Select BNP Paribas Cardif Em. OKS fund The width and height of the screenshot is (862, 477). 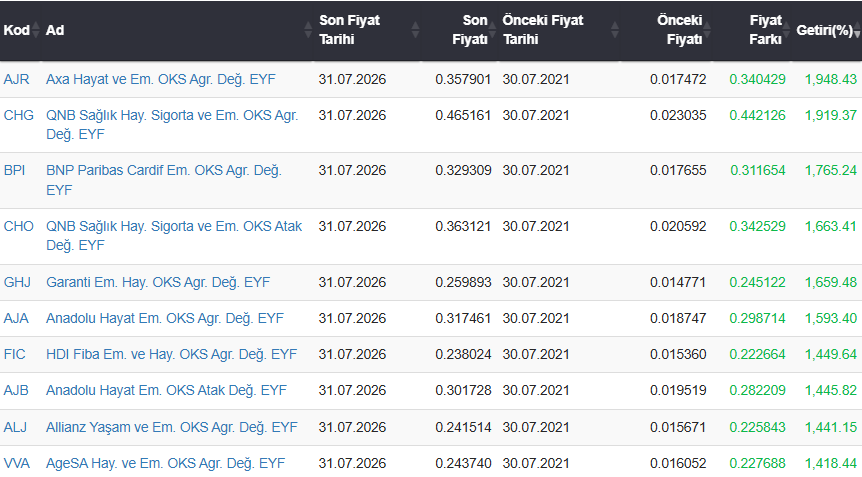click(x=164, y=180)
